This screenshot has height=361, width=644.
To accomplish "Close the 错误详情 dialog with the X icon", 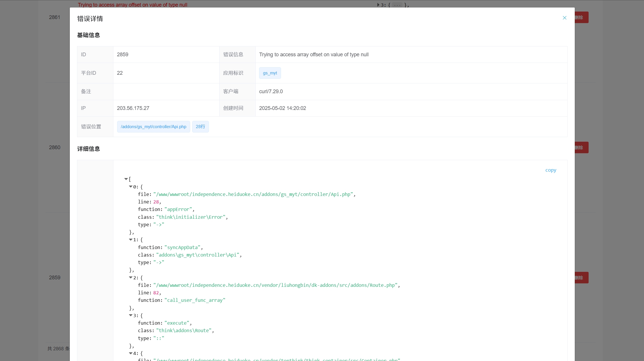I will 564,18.
